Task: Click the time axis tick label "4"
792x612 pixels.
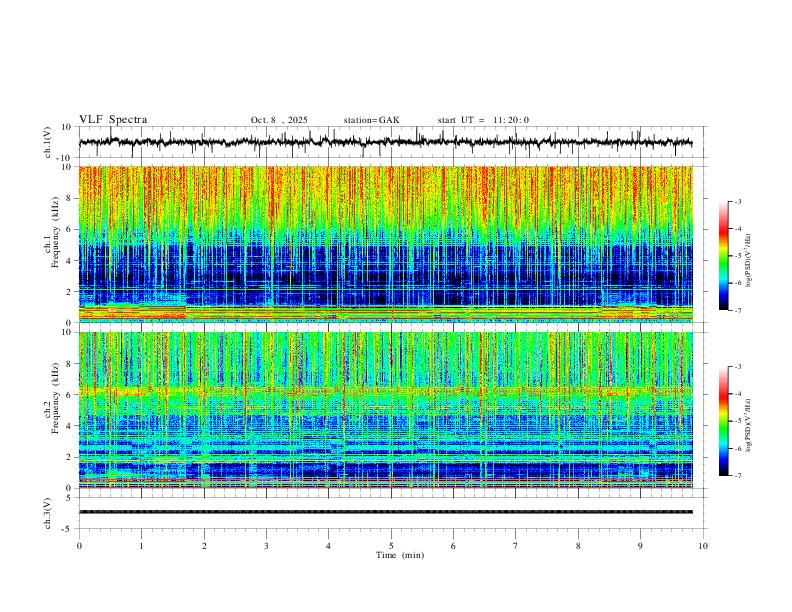Action: click(328, 546)
